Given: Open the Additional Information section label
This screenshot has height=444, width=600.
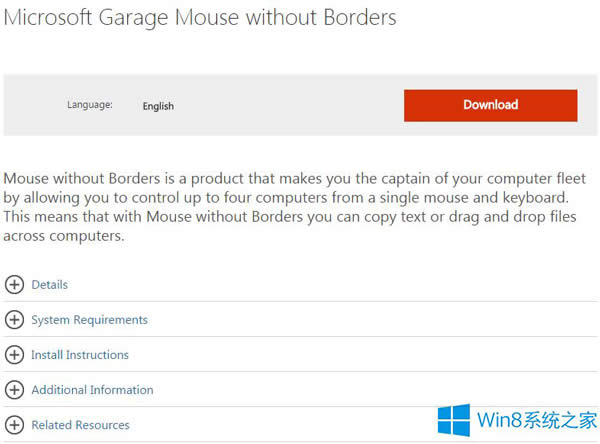Looking at the screenshot, I should click(92, 390).
